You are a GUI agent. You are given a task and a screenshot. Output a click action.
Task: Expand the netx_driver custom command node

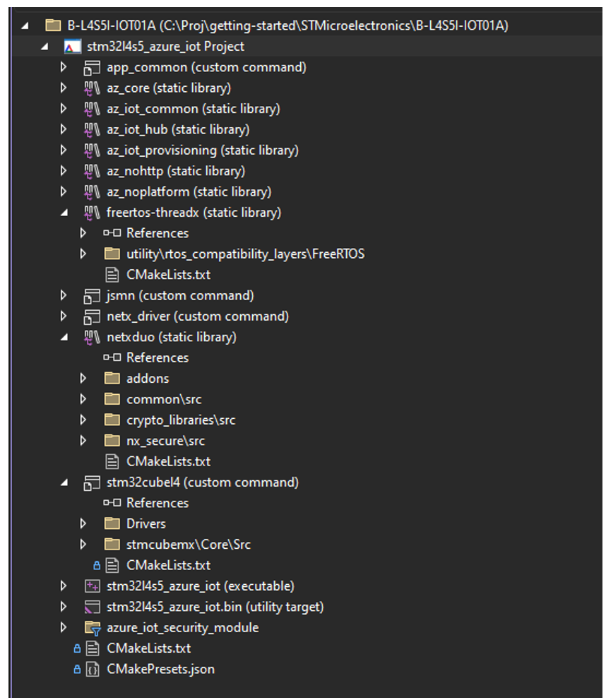pos(64,316)
